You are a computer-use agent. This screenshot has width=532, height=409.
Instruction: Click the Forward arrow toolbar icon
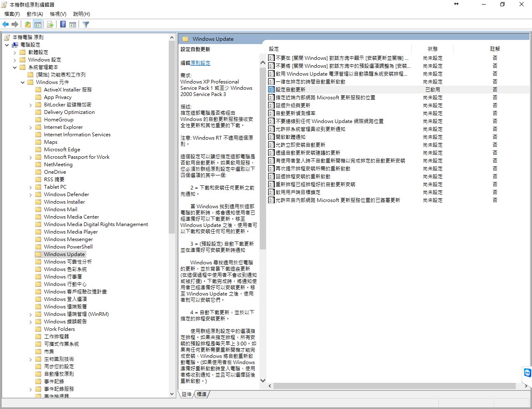click(x=15, y=25)
